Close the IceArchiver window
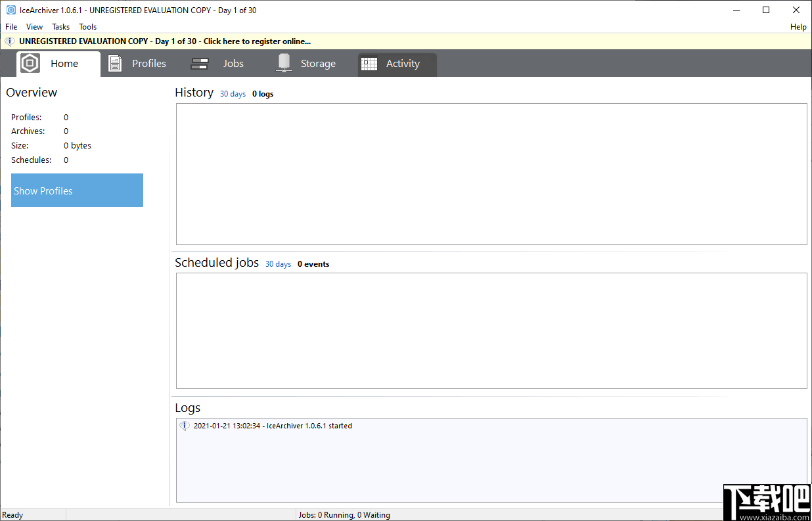The width and height of the screenshot is (812, 521). coord(796,10)
